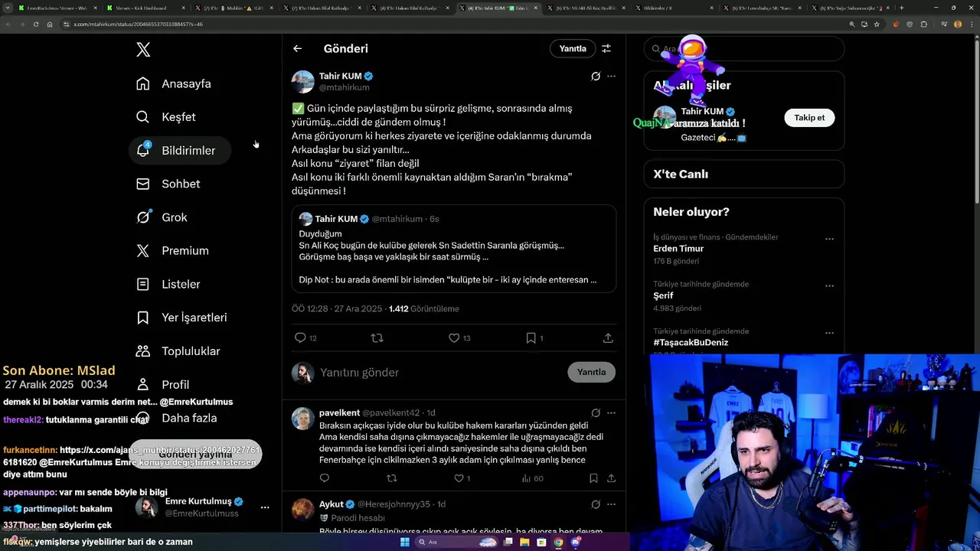Viewport: 980px width, 551px height.
Task: Click Grok icon on Tahir KUM's post
Action: point(596,77)
